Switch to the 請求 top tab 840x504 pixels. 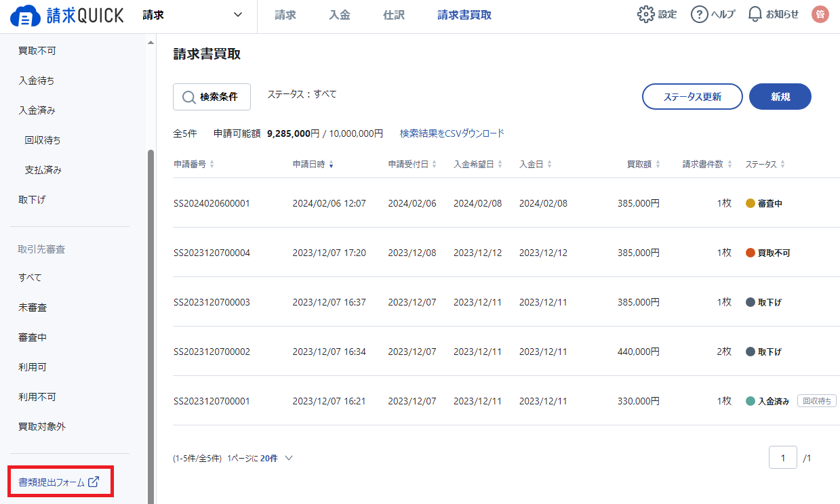click(x=285, y=15)
